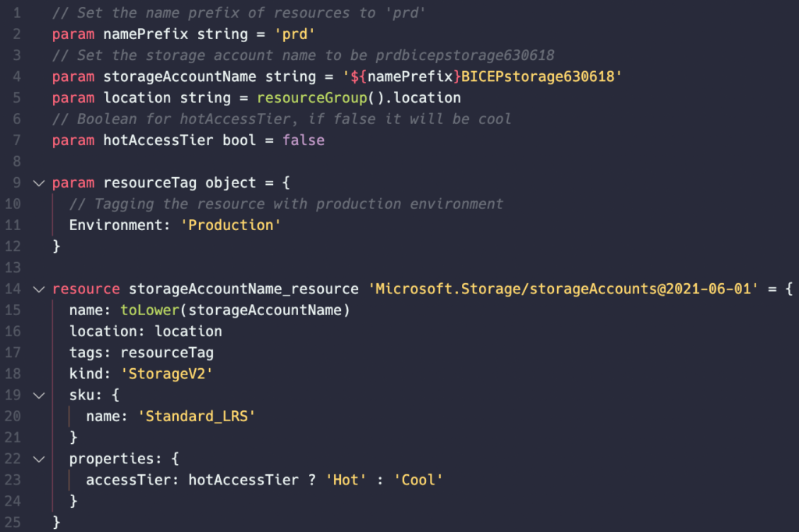Click the Microsoft.Storage/storageAccounts type string
Screen dimensions: 799x532
[563, 289]
